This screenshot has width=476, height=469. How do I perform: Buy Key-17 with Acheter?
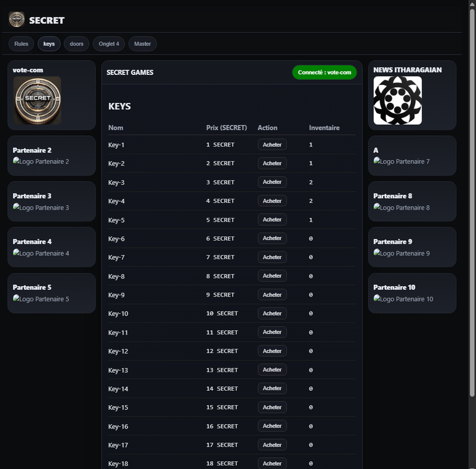pyautogui.click(x=272, y=445)
